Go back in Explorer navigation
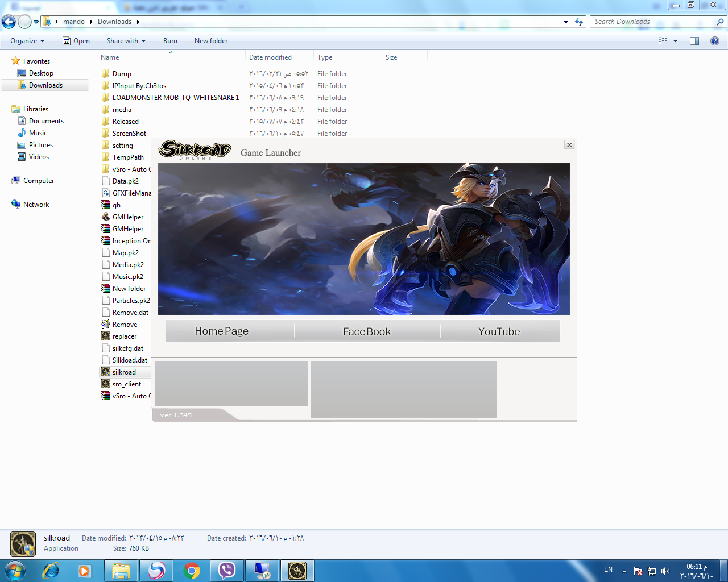 pos(9,22)
